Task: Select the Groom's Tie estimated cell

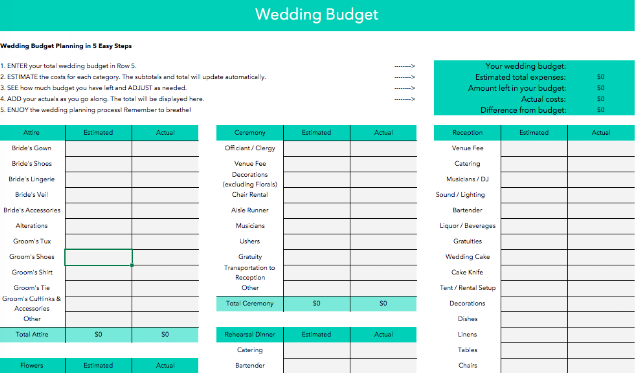Action: click(x=98, y=288)
